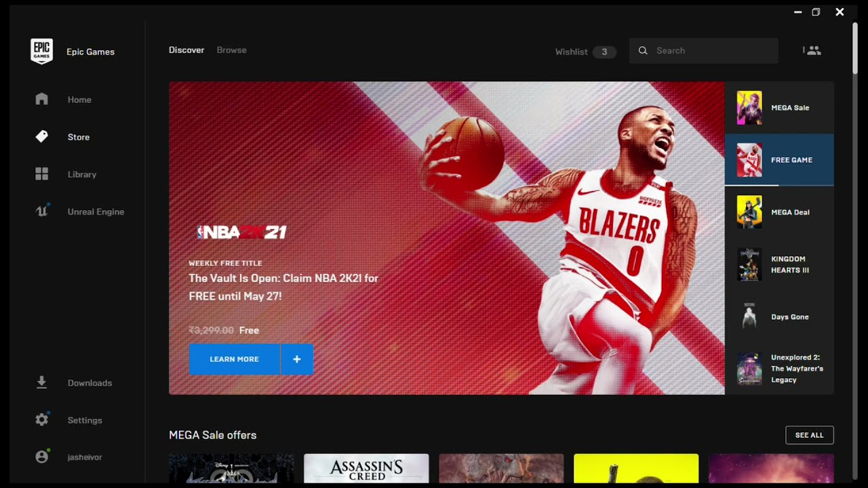Click the WEEKLY FREE TITLE label
The image size is (868, 488).
point(225,263)
